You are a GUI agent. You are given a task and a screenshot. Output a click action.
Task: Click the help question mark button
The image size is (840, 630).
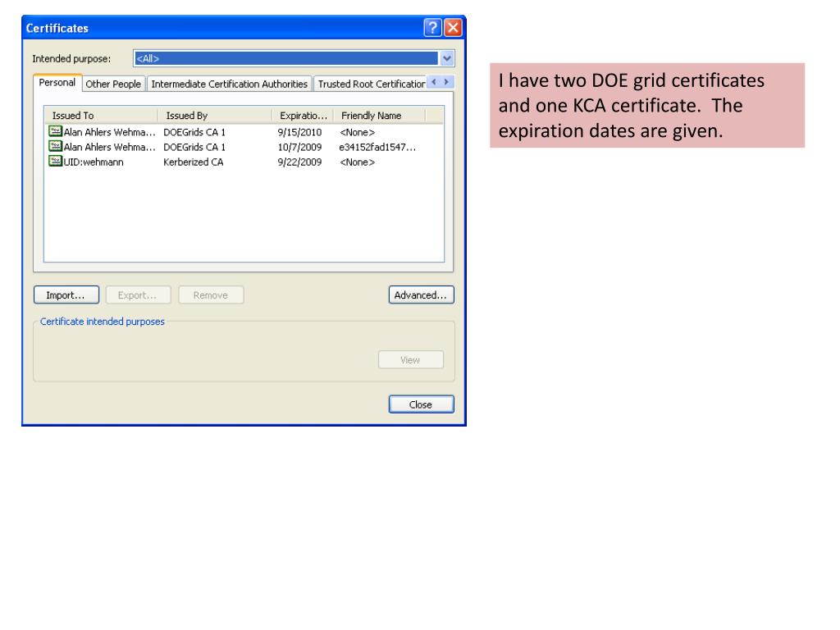click(x=432, y=27)
